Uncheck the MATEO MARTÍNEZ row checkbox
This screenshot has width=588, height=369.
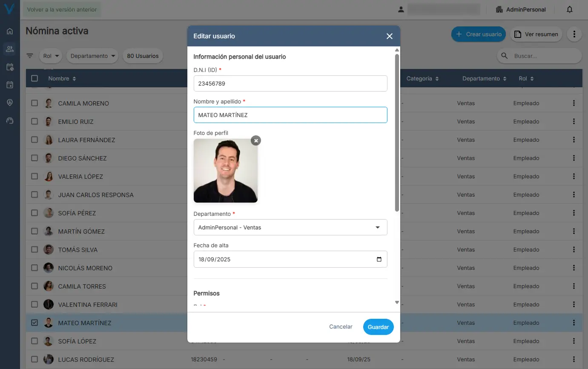point(34,323)
